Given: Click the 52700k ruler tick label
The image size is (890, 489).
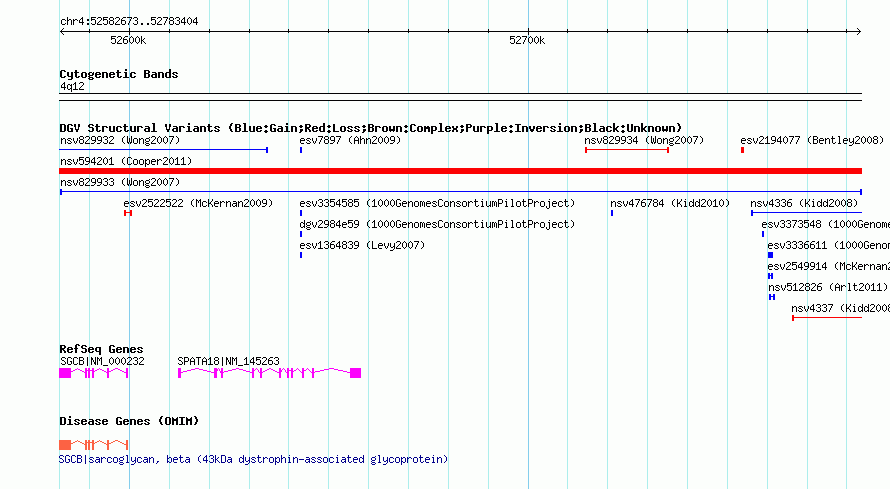Looking at the screenshot, I should (x=527, y=40).
